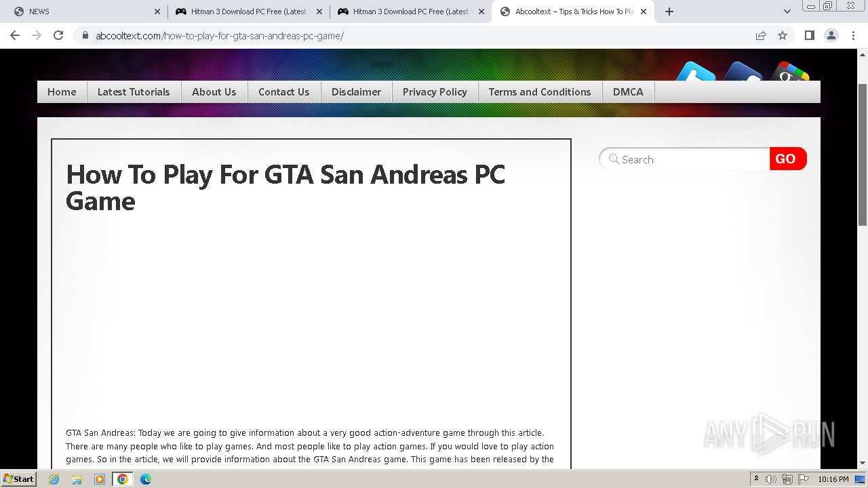Open the browser side panel
868x488 pixels.
tap(809, 35)
